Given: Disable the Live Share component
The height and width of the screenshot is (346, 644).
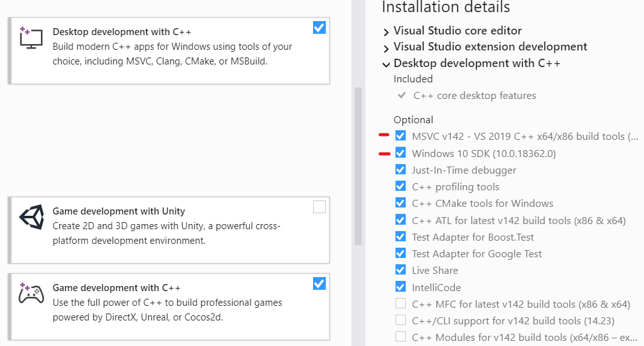Looking at the screenshot, I should [401, 270].
